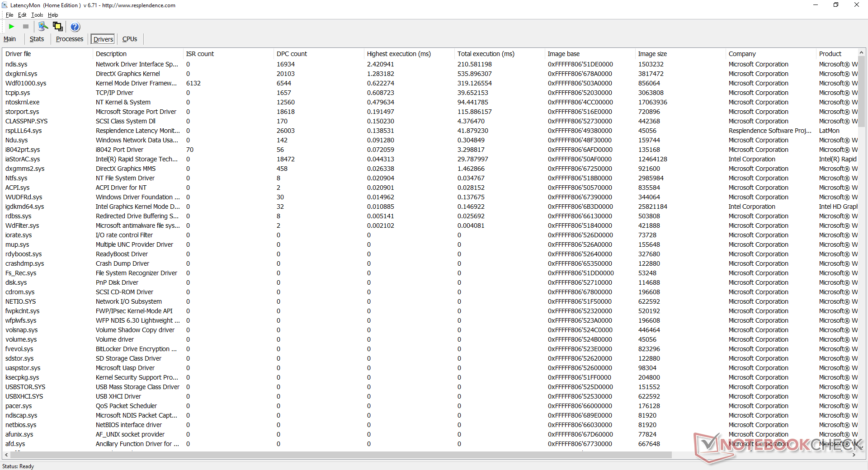This screenshot has width=868, height=470.
Task: Start the latency monitor with the green play icon
Action: 12,27
